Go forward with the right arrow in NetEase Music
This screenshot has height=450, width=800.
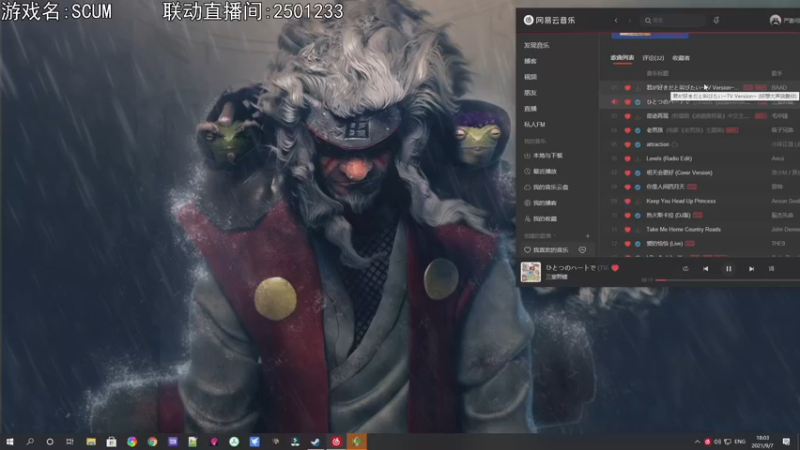tap(630, 20)
